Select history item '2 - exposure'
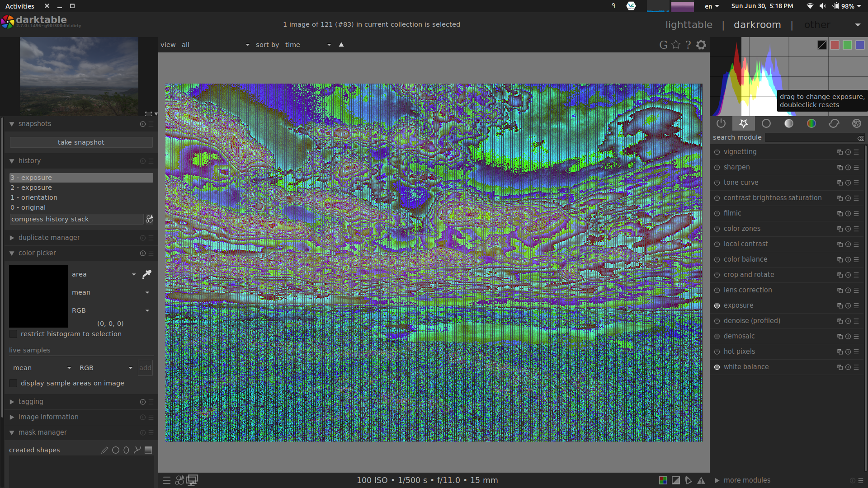Screen dimensions: 868x488 [81, 188]
